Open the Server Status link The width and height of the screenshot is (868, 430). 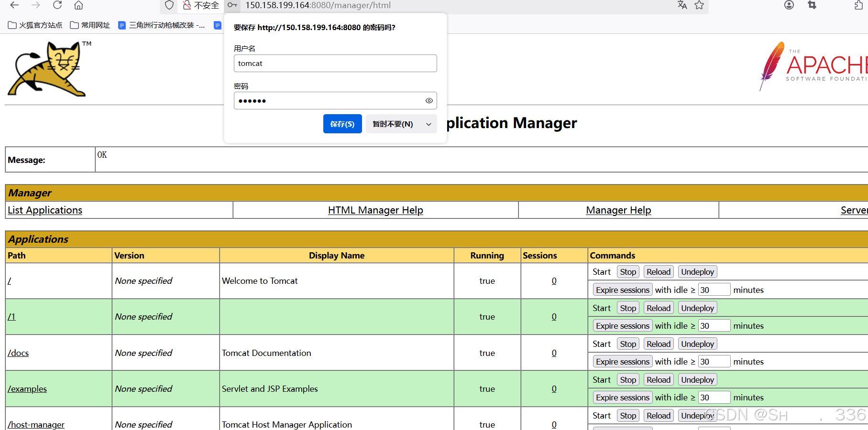pyautogui.click(x=854, y=210)
